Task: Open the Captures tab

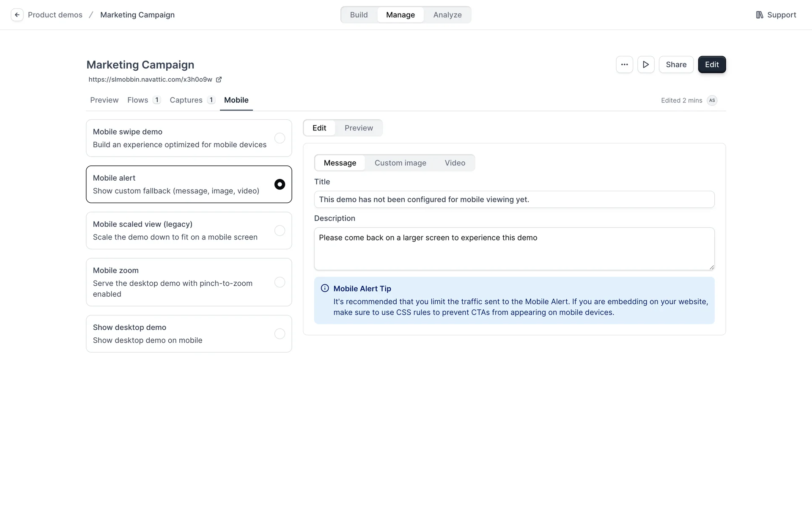Action: pos(186,100)
